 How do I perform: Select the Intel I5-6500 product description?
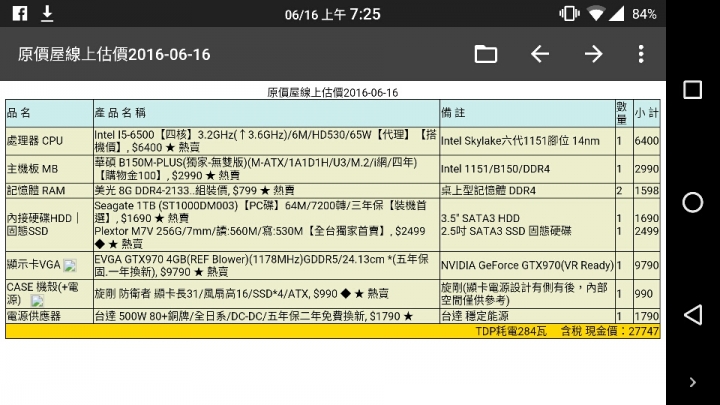[x=265, y=141]
